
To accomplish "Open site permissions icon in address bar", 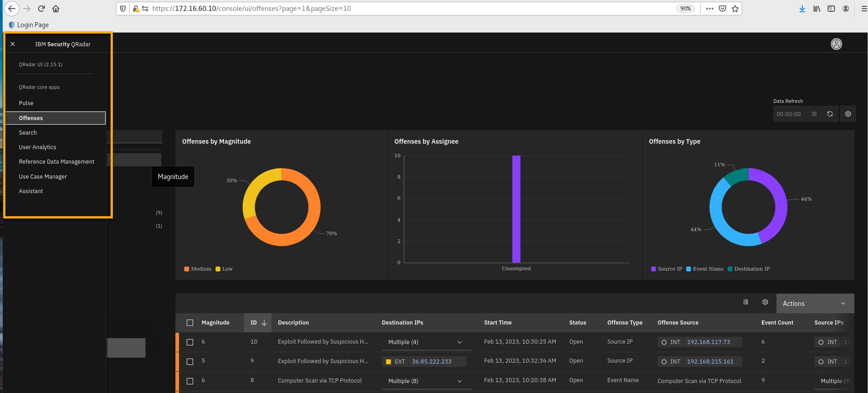I will [x=145, y=9].
